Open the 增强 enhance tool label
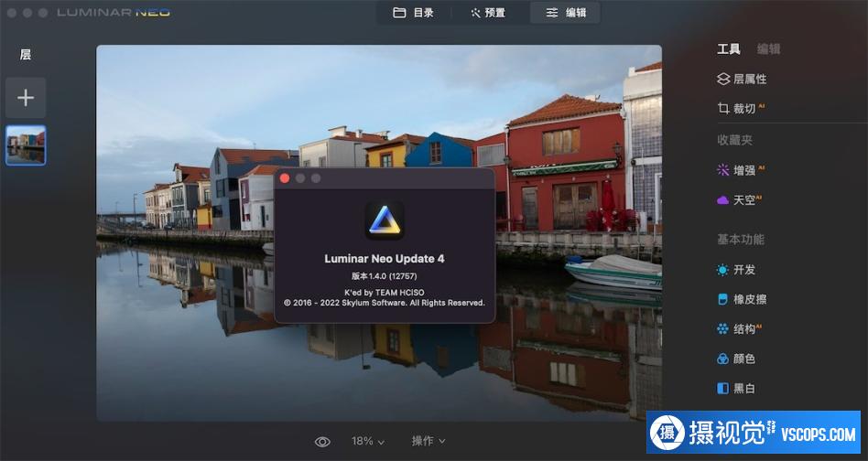This screenshot has width=868, height=461. 744,170
